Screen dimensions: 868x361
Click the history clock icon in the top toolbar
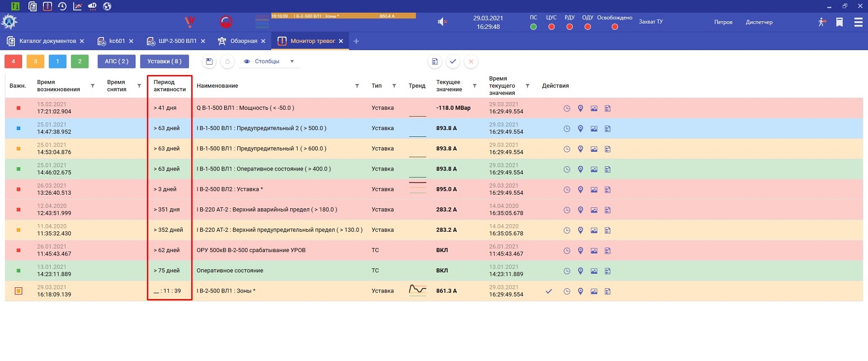(x=62, y=6)
